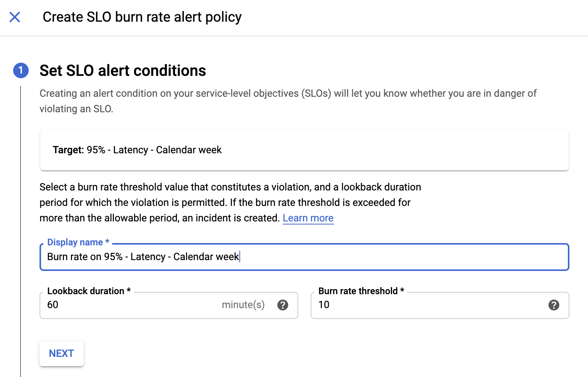Click the Target label inside the summary box
588x377 pixels.
pyautogui.click(x=68, y=150)
